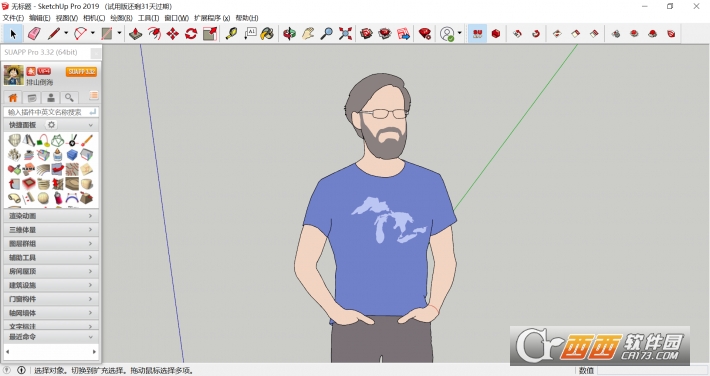Click the Orbit camera tool
This screenshot has height=376, width=710.
click(x=289, y=34)
